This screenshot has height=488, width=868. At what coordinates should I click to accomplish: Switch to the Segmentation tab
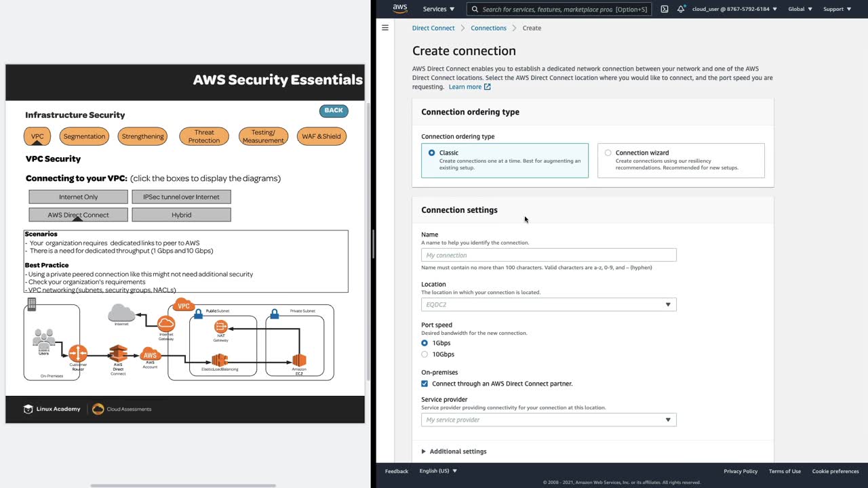point(84,136)
